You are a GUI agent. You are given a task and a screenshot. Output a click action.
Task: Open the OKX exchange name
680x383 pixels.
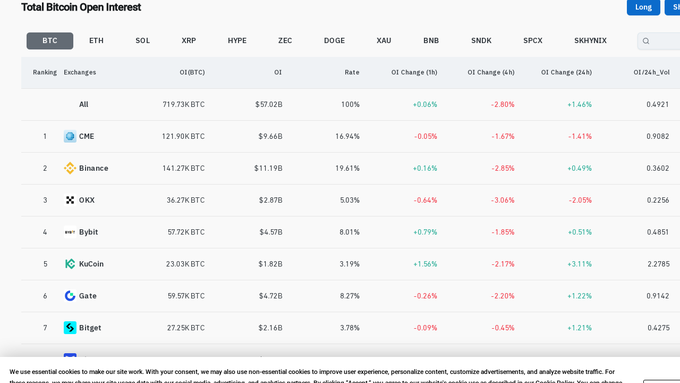tap(87, 200)
